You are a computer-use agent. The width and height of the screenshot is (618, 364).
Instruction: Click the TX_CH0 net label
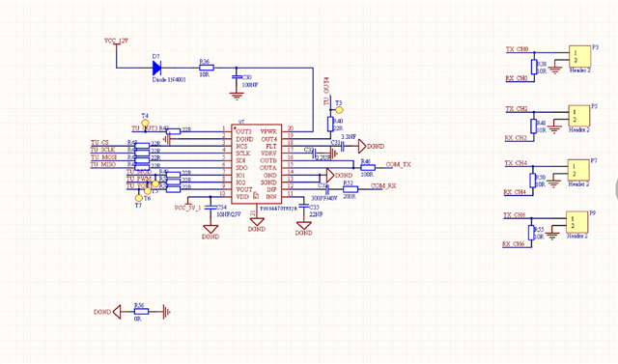pos(517,49)
